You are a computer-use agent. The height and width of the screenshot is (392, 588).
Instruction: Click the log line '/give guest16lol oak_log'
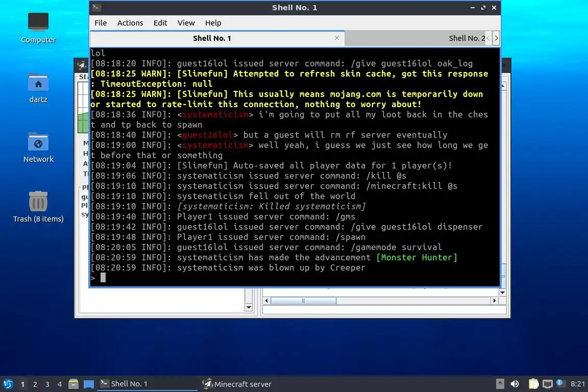pyautogui.click(x=281, y=63)
